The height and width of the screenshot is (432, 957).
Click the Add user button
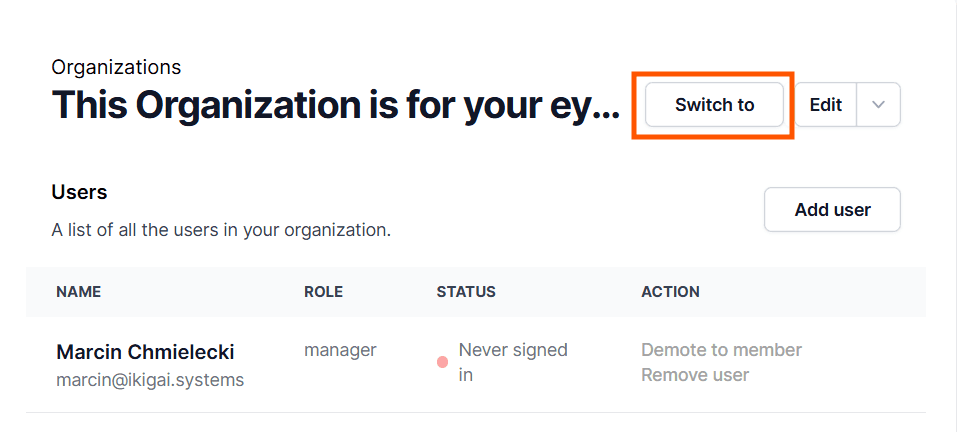(832, 210)
